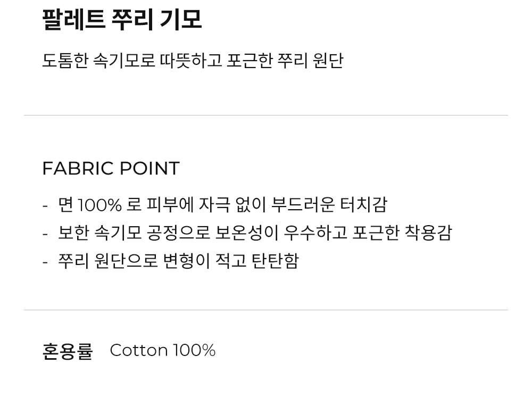Click the dash before 쭈리 원단으로 line
Viewport: 532px width, 397px height.
coord(45,262)
